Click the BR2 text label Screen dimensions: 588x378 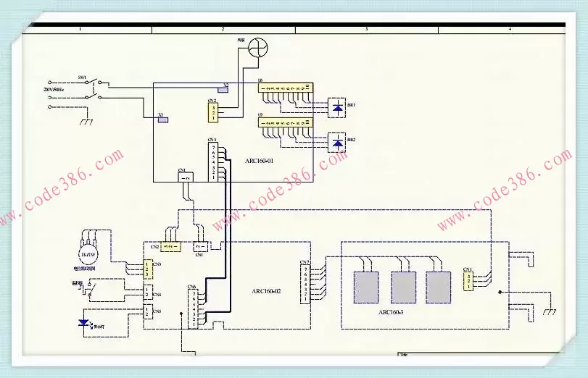(x=351, y=140)
